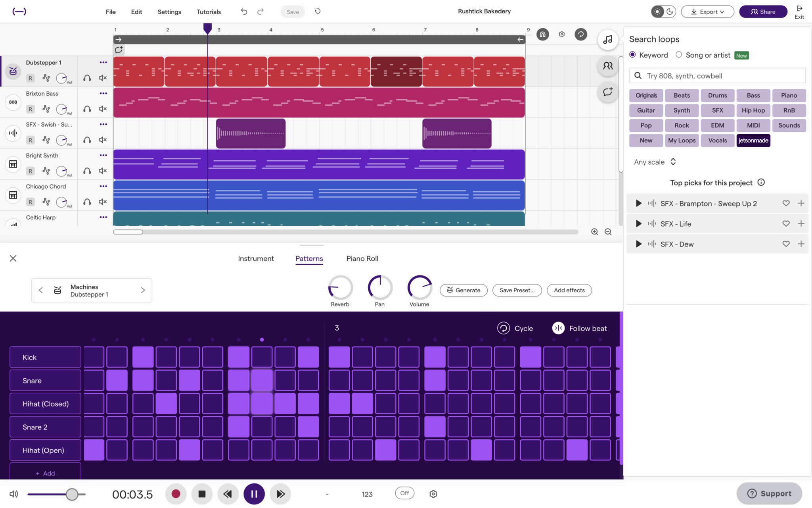
Task: Mute the Bright Synth track
Action: [x=103, y=171]
